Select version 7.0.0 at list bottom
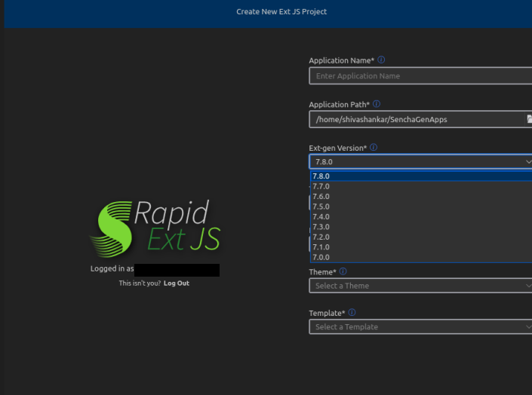Image resolution: width=532 pixels, height=395 pixels. [321, 257]
